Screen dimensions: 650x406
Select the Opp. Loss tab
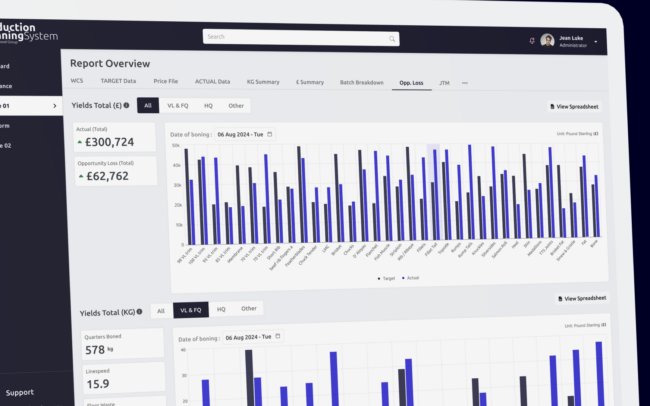[411, 83]
